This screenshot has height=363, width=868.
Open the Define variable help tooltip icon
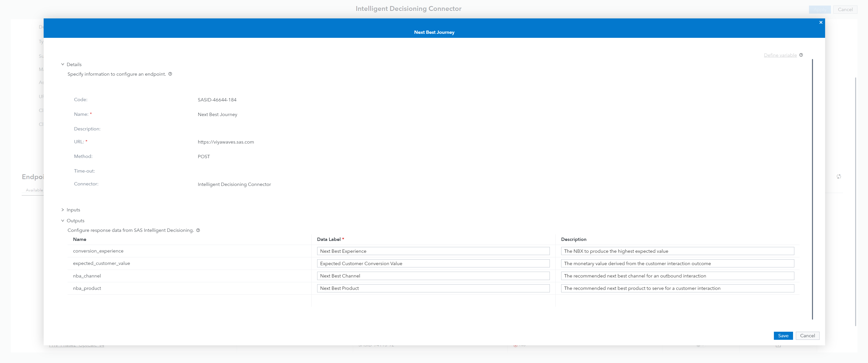(801, 55)
